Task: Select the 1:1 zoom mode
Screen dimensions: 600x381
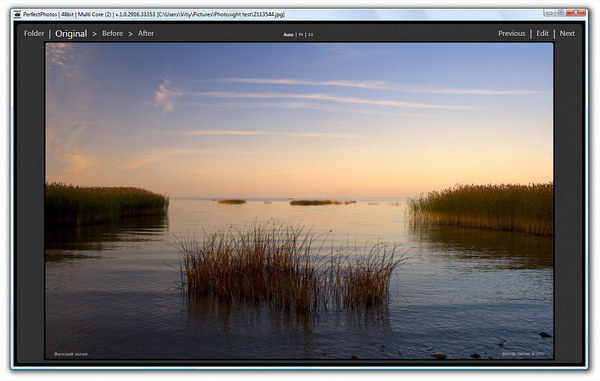Action: pyautogui.click(x=311, y=34)
